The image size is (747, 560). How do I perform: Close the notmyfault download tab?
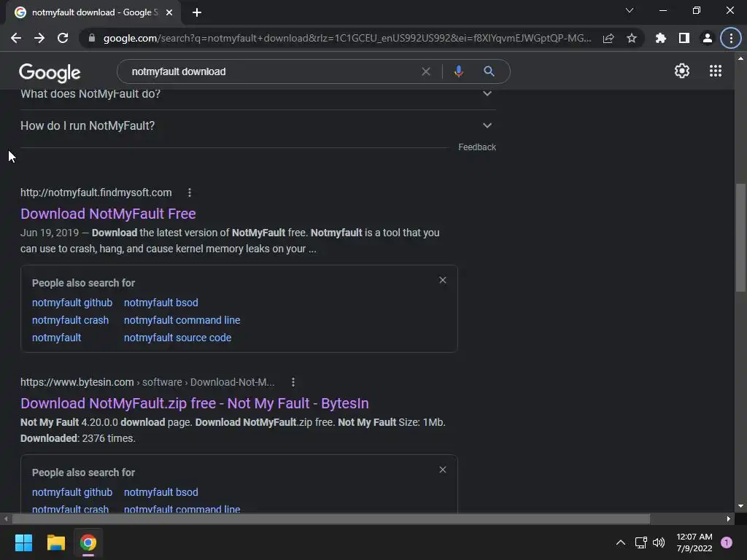pos(169,12)
